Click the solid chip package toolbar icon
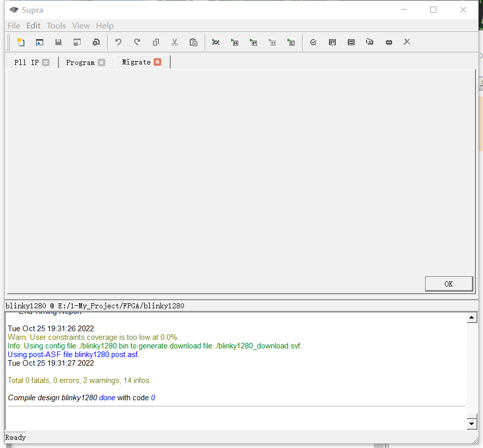This screenshot has height=448, width=483. (389, 42)
